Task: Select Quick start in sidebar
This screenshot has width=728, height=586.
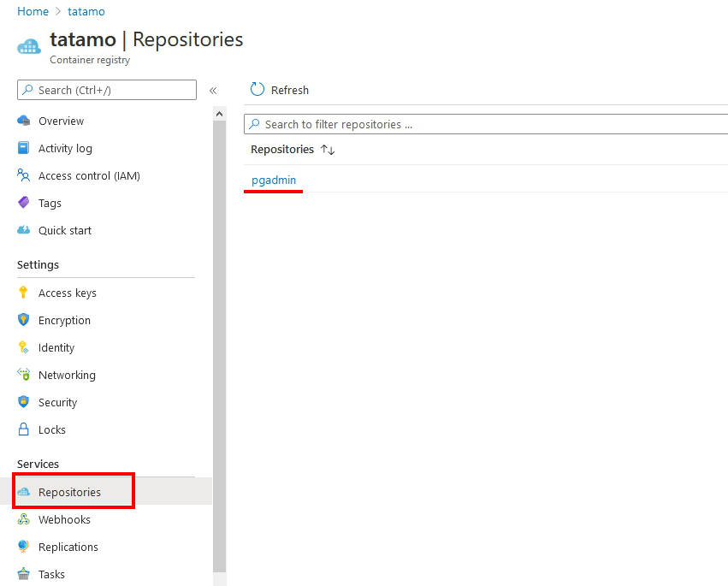Action: (x=65, y=230)
